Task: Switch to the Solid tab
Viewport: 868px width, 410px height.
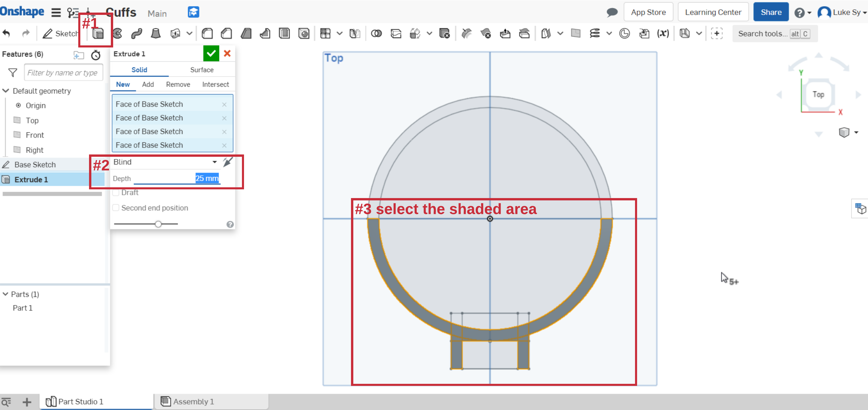Action: [x=139, y=70]
